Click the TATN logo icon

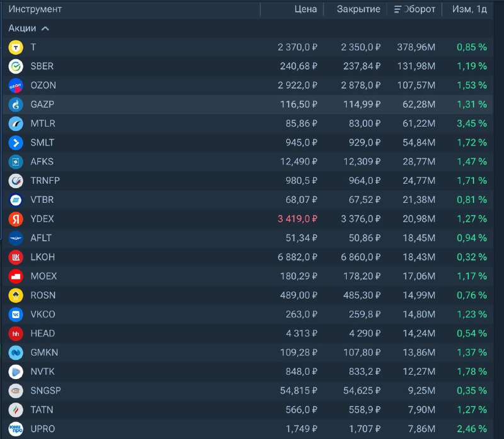(x=16, y=410)
